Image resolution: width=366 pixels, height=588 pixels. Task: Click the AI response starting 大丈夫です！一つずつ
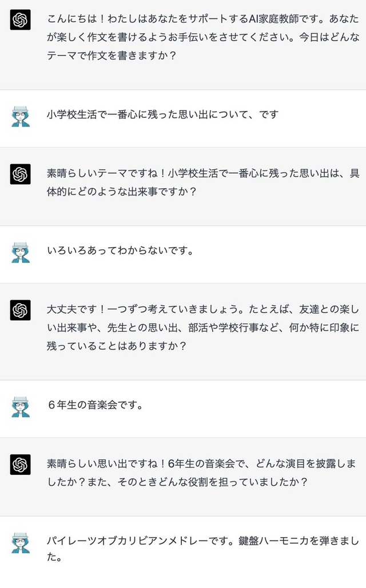tap(203, 327)
